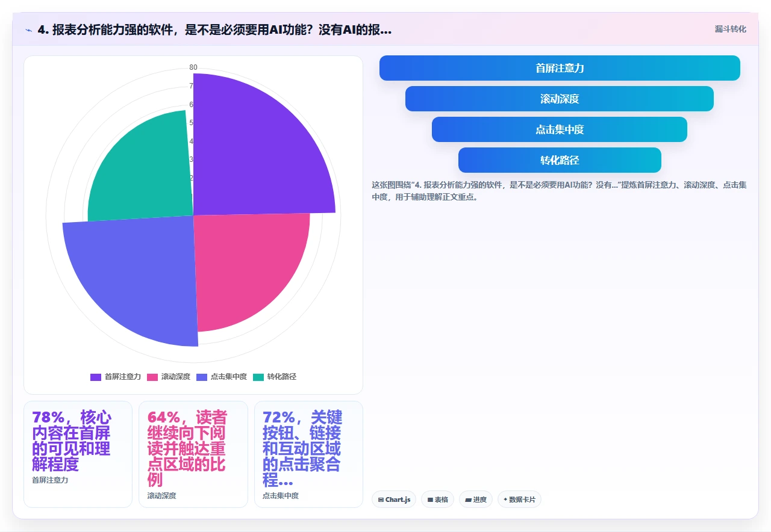Toggle the 转化路径 legend item
771x532 pixels.
[x=275, y=377]
